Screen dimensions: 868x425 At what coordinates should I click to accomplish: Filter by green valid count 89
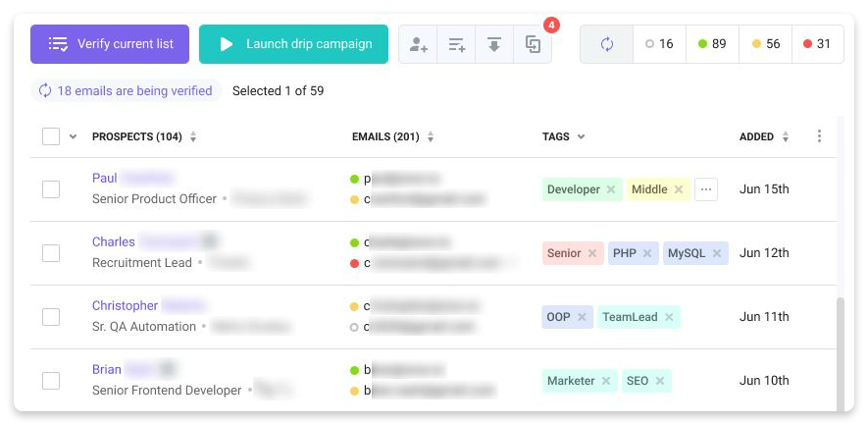tap(712, 44)
